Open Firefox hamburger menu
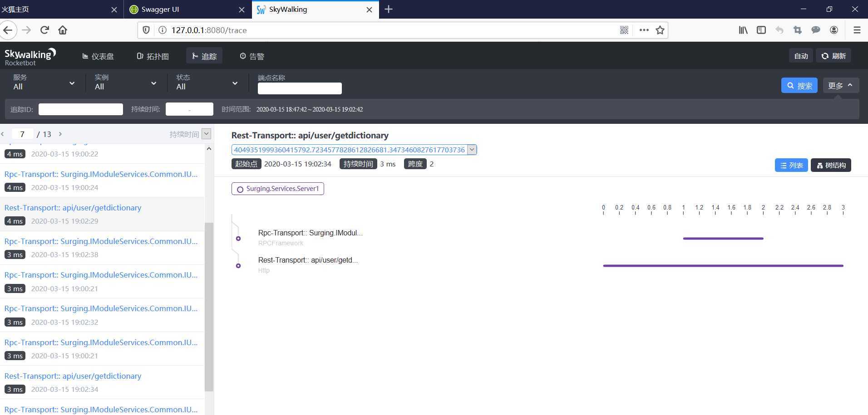 [x=857, y=30]
